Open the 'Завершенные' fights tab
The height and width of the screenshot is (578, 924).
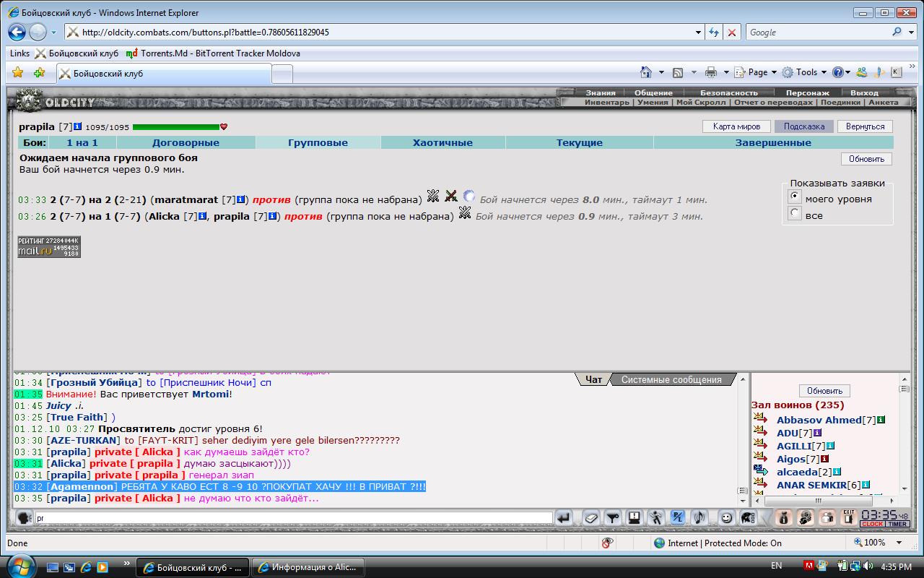click(x=773, y=142)
